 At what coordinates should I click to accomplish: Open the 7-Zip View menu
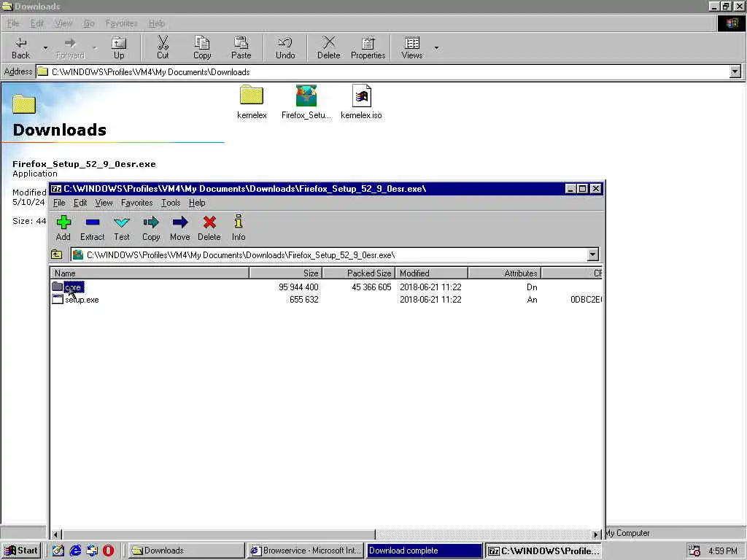[x=104, y=203]
